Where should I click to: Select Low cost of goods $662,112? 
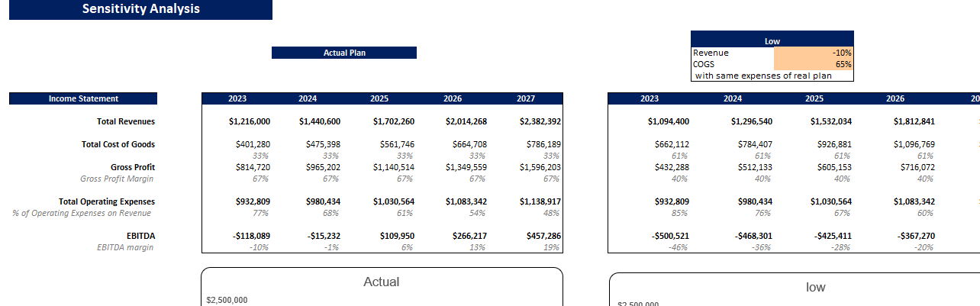[x=672, y=144]
